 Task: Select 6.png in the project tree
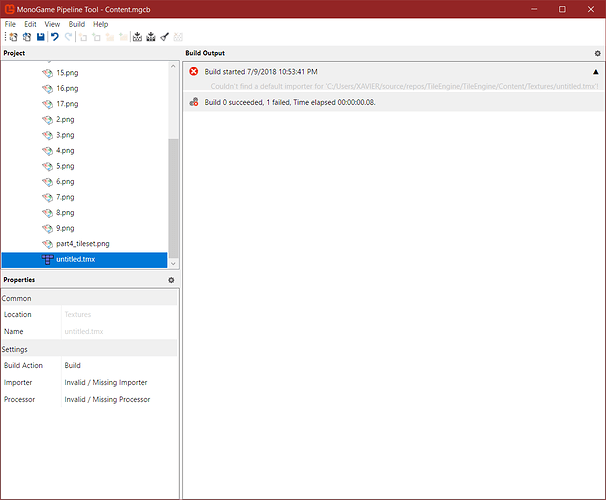pos(65,182)
